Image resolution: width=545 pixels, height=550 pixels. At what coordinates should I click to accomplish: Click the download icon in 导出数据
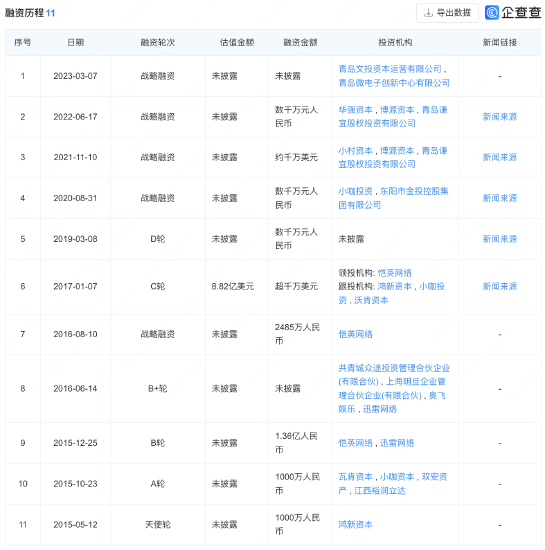point(428,13)
